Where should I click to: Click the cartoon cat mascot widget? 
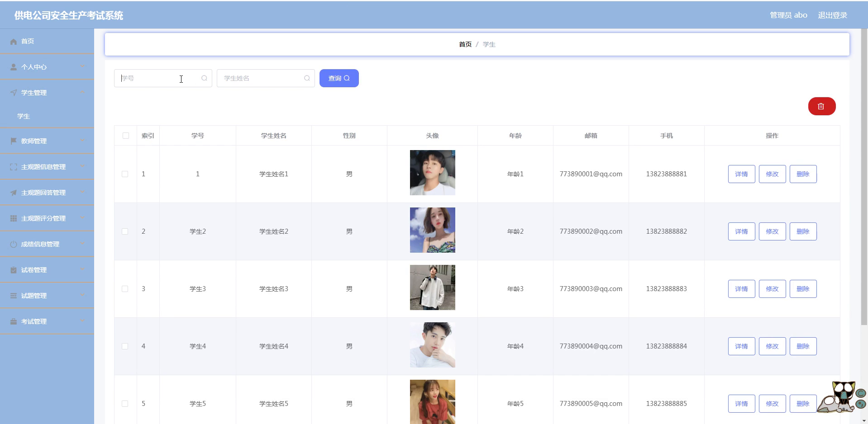click(842, 397)
